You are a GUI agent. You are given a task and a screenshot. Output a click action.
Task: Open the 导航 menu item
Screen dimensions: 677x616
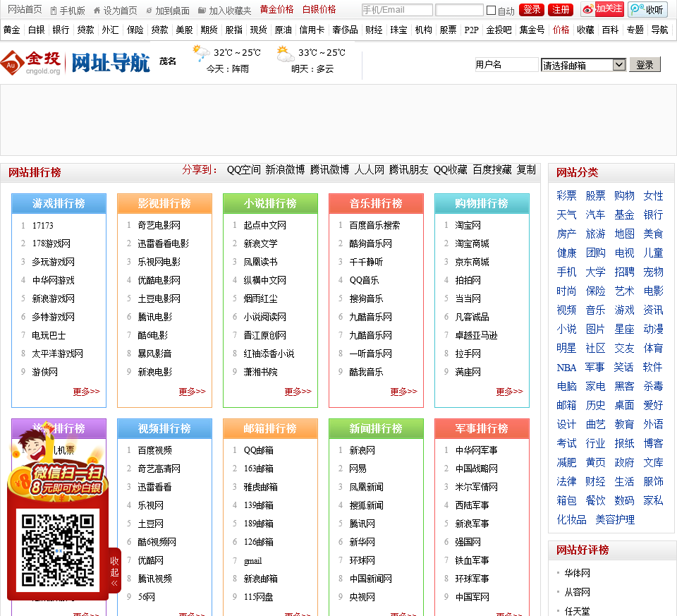pos(660,30)
